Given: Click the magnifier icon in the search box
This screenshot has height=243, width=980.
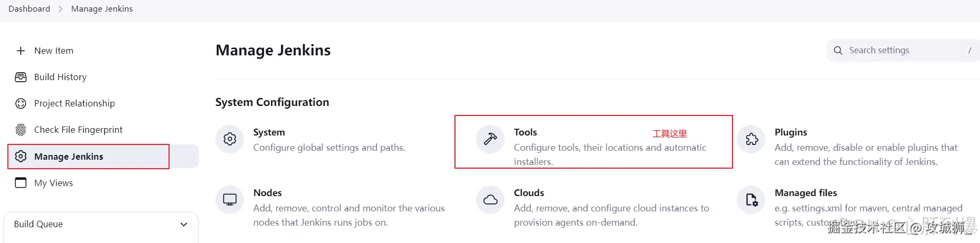Looking at the screenshot, I should coord(838,50).
